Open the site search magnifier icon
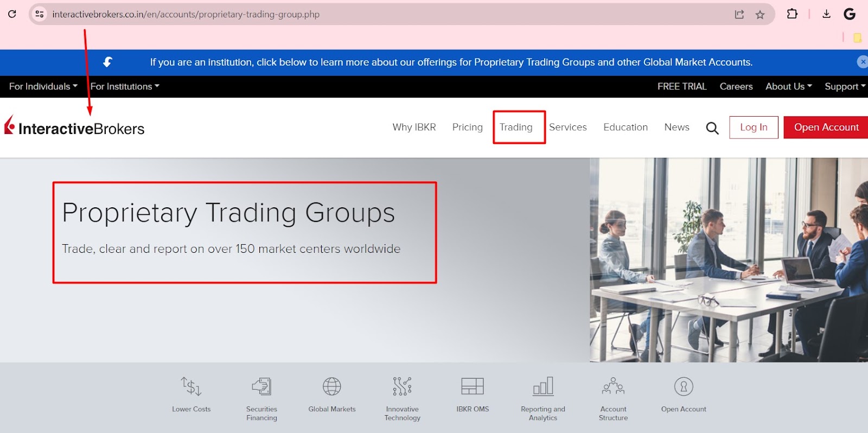 (712, 128)
